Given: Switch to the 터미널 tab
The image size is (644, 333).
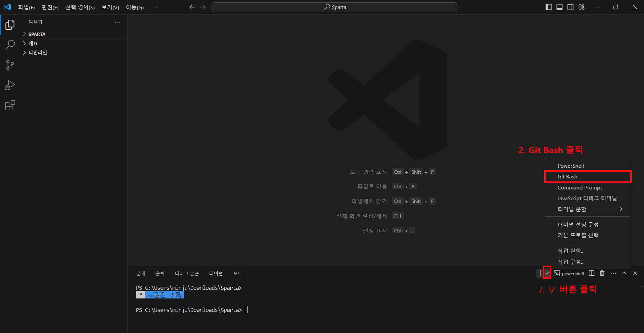Looking at the screenshot, I should pos(216,274).
